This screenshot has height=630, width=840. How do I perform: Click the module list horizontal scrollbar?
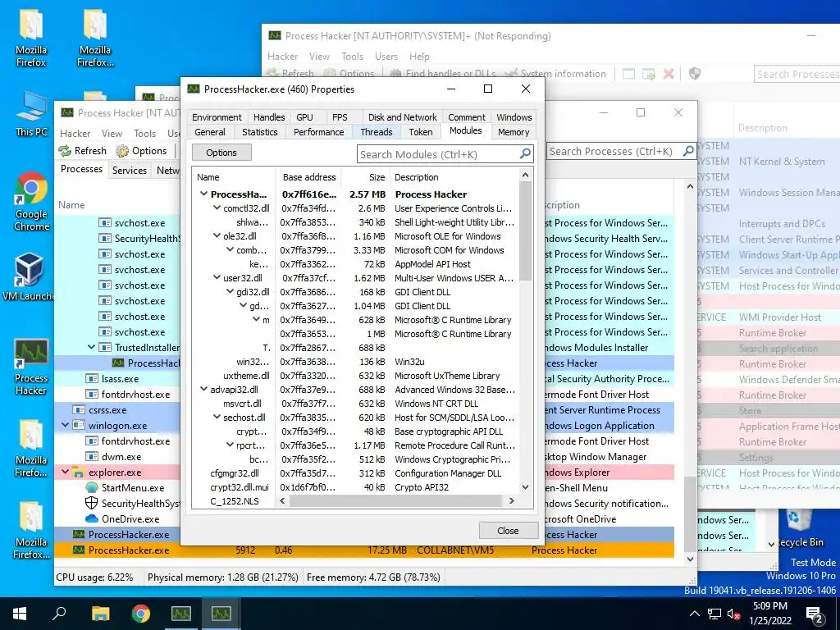click(396, 501)
